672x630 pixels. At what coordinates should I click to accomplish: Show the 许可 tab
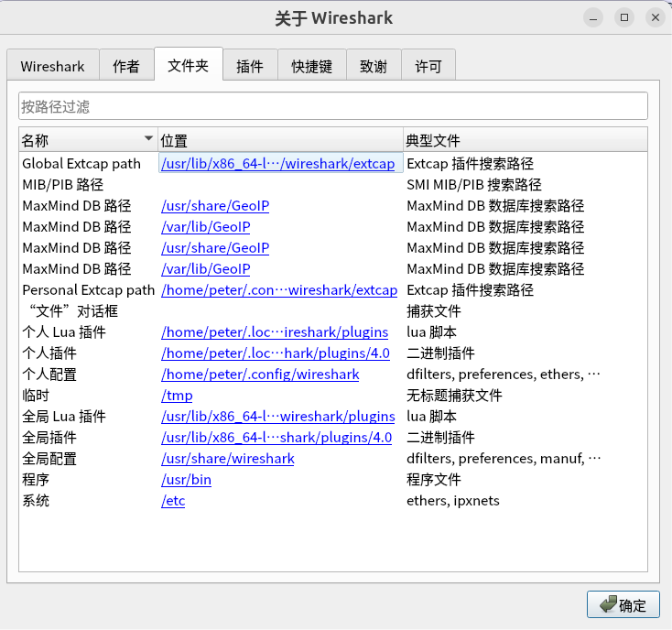point(428,66)
